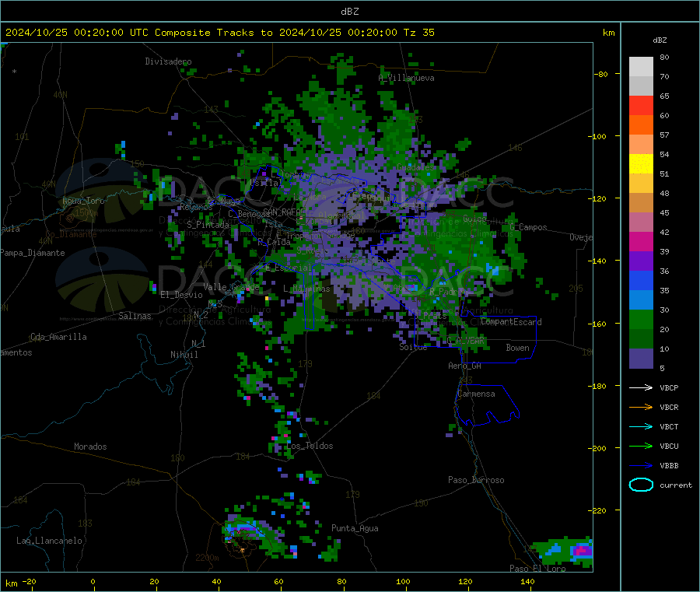
Task: Select the slate 5-10 dBZ swatch
Action: [x=641, y=359]
